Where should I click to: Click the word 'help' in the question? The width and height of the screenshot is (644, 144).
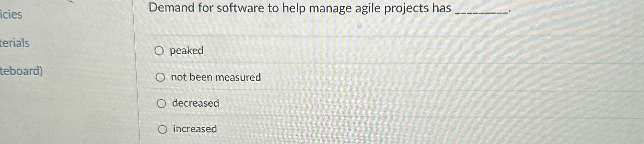(294, 8)
